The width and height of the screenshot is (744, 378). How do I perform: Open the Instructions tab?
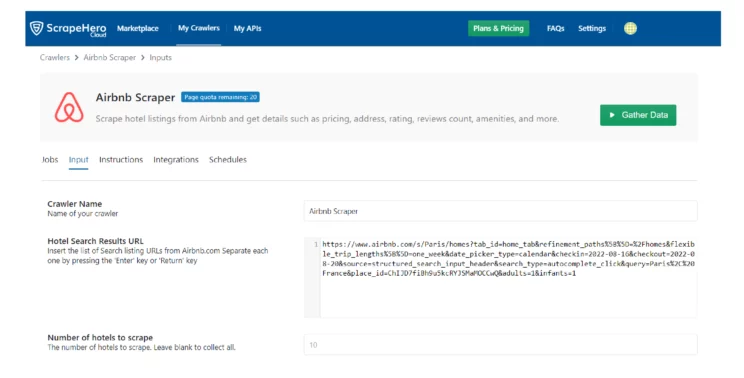coord(121,160)
